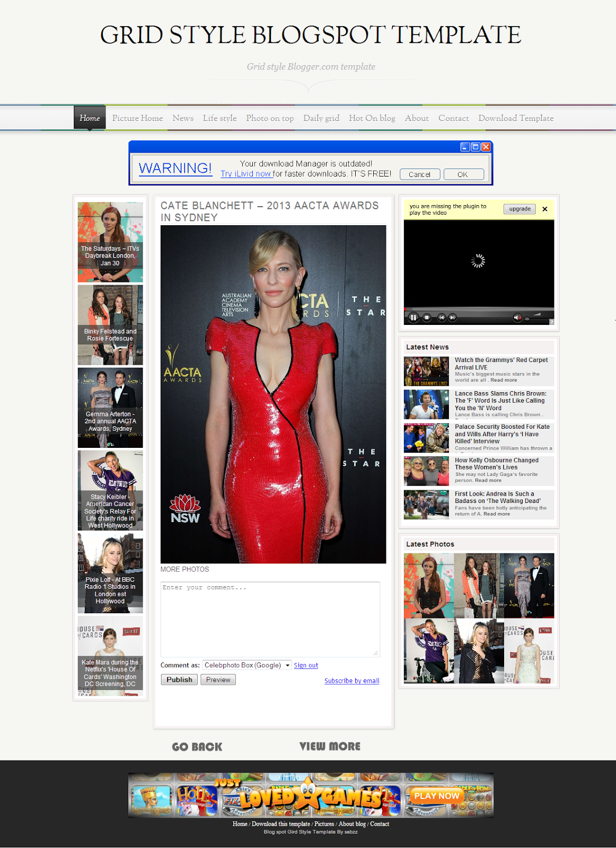Publish the comment

[179, 679]
